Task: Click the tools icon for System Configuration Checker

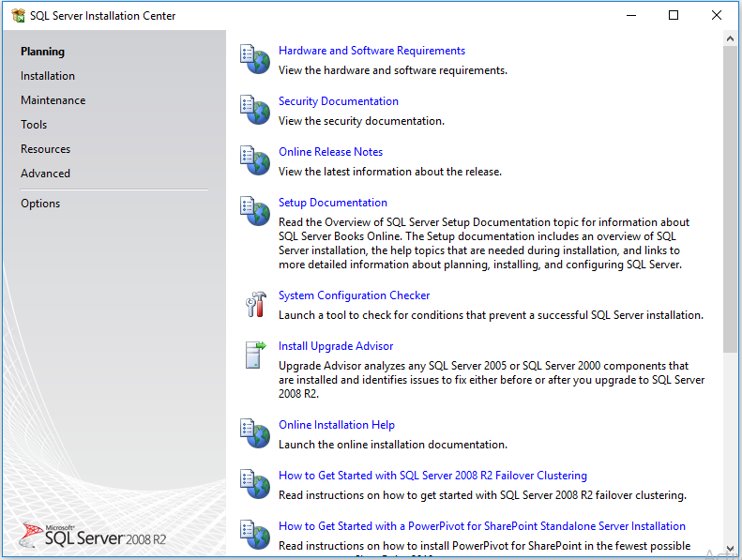Action: 255,304
